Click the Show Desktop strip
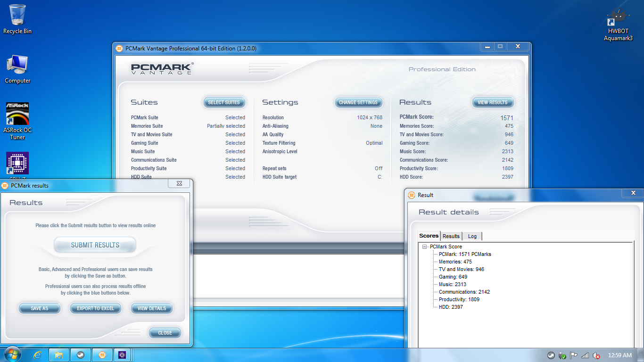This screenshot has width=644, height=362. [641, 355]
